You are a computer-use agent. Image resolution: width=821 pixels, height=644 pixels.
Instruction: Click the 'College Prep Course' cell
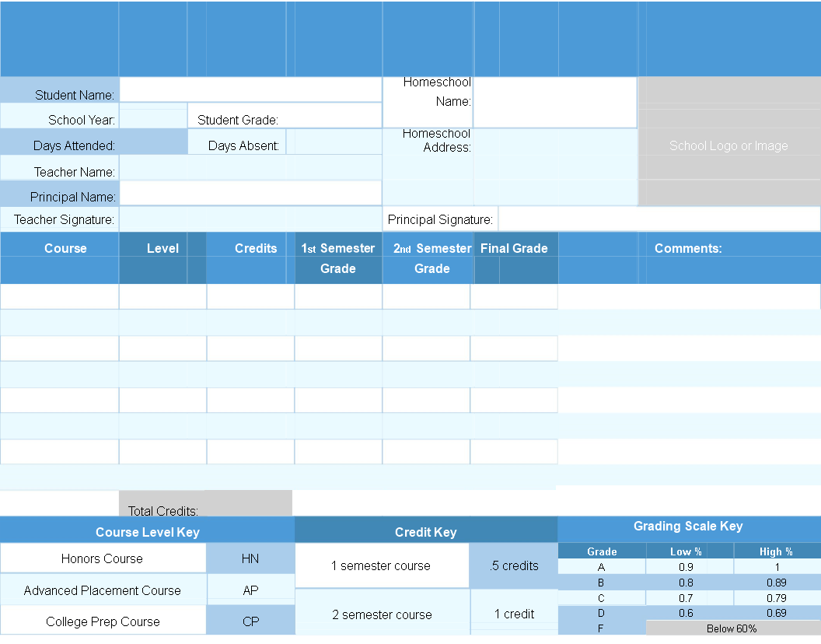click(x=103, y=621)
